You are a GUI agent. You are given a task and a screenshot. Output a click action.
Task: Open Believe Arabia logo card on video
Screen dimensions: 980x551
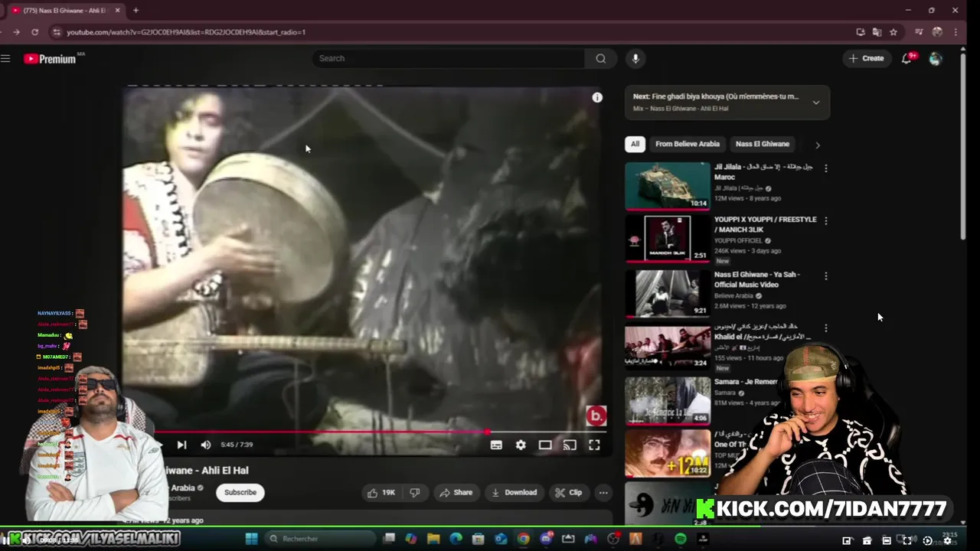(596, 416)
